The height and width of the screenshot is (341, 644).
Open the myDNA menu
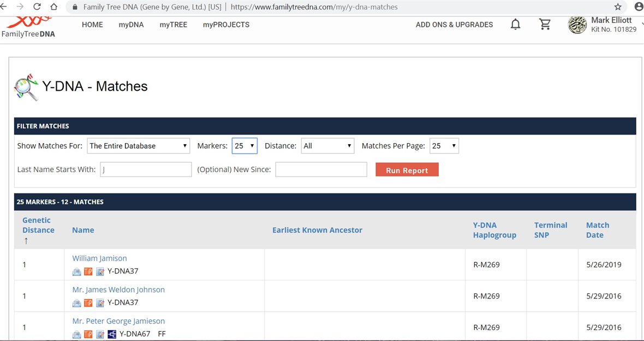[x=131, y=25]
